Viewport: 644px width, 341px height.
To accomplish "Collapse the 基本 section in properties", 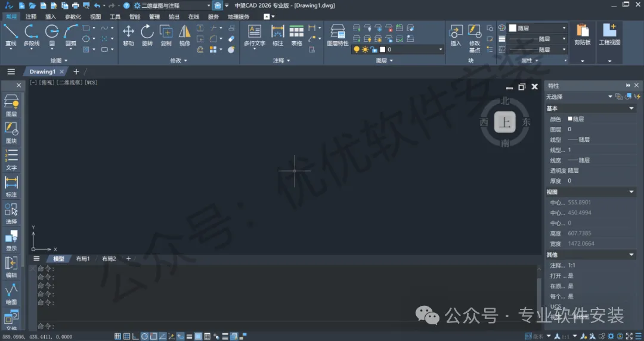I will coord(631,108).
